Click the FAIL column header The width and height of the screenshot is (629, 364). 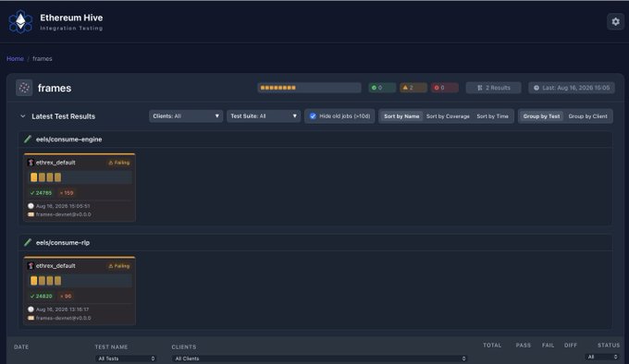[548, 346]
